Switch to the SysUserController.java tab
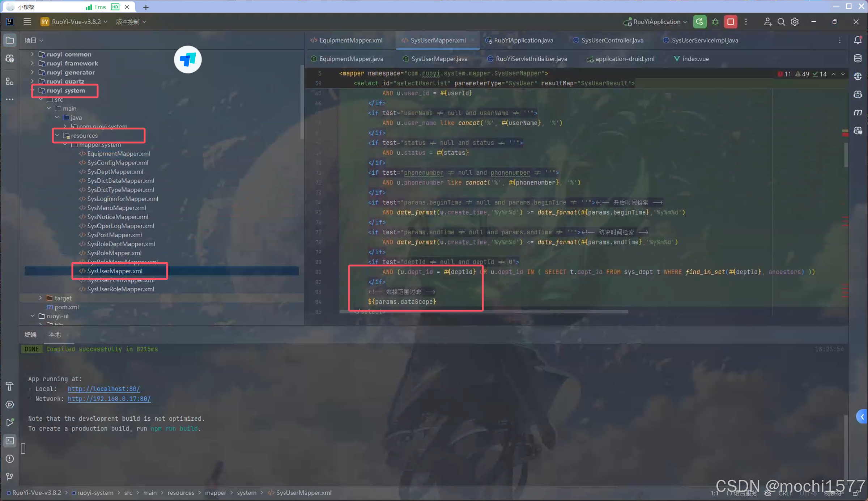 tap(612, 40)
